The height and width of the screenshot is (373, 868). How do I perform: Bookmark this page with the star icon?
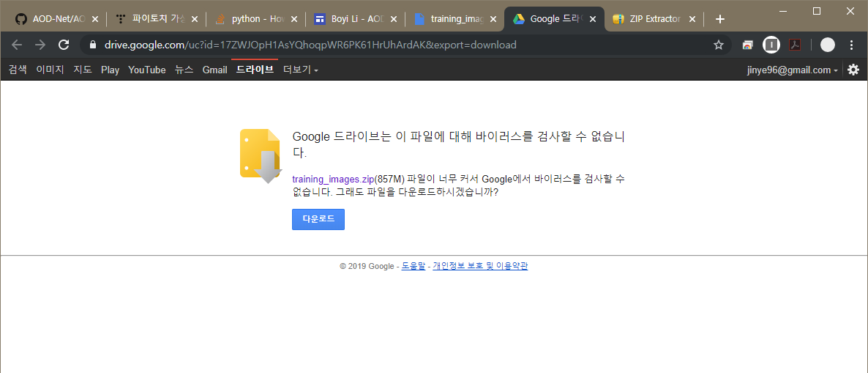tap(719, 45)
